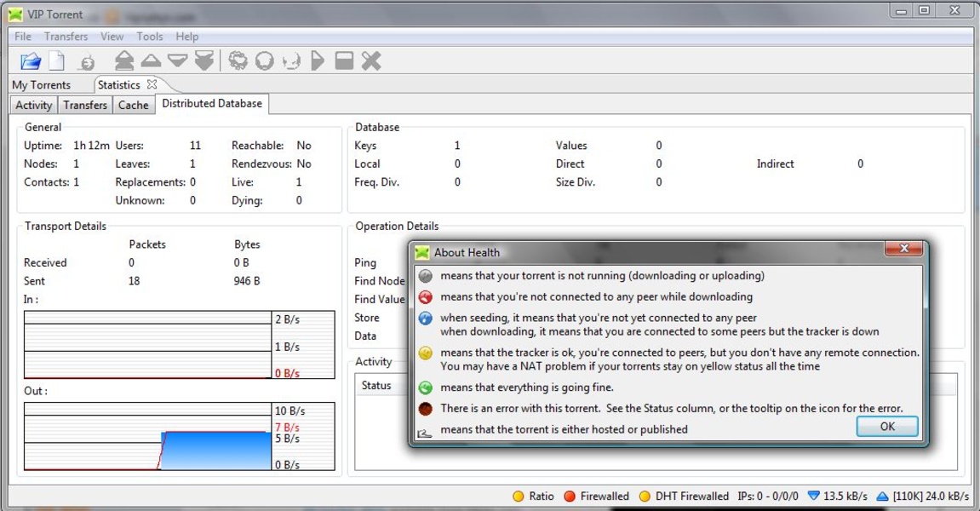Click the download speed 13.5 kB/s indicator
This screenshot has height=511, width=980.
click(838, 497)
